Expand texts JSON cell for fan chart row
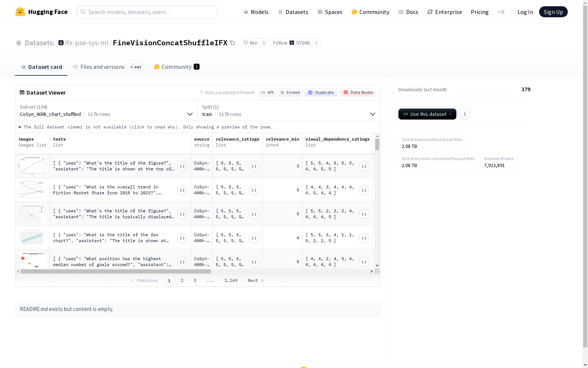Viewport: 588px width, 368px height. click(182, 238)
